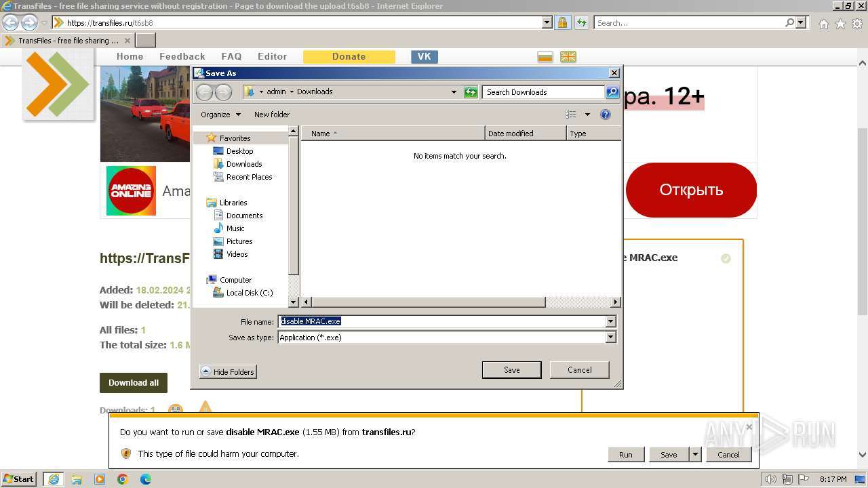Switch language with the UK flag icon
Image resolution: width=868 pixels, height=488 pixels.
click(x=568, y=57)
